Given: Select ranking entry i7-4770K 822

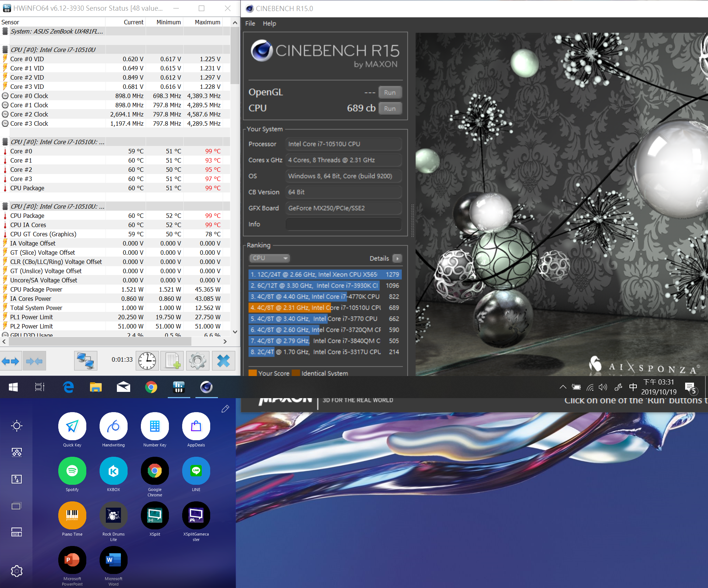Looking at the screenshot, I should tap(325, 296).
